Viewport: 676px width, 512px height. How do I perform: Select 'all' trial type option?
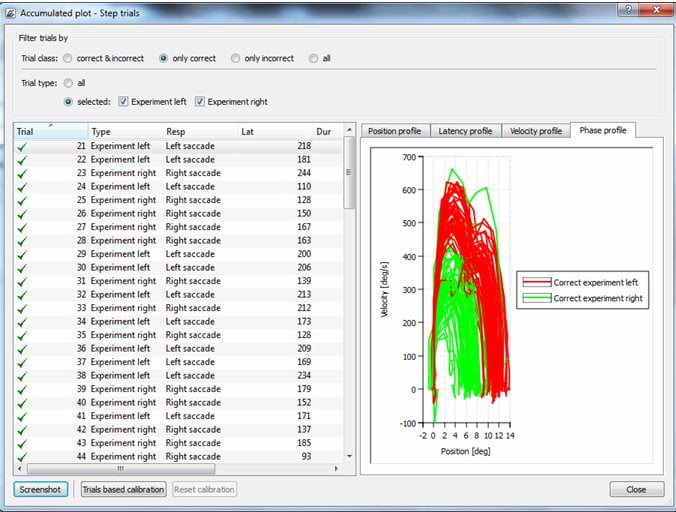(x=68, y=83)
